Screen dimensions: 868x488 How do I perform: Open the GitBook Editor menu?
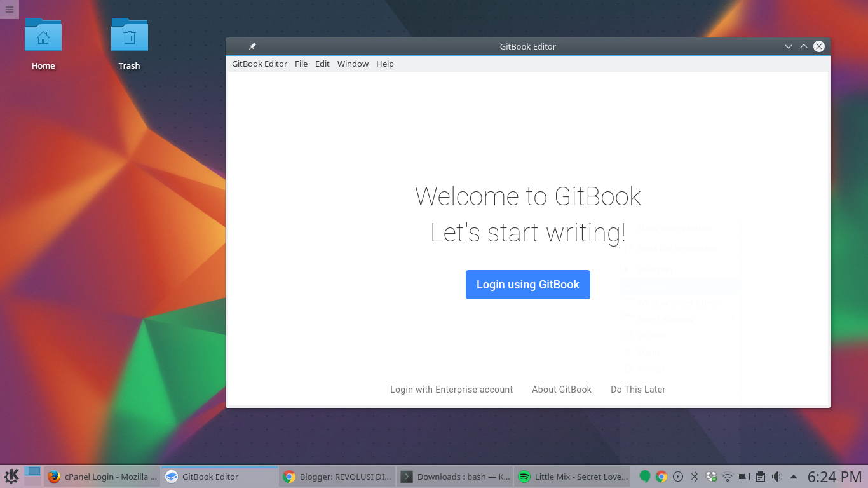(259, 64)
